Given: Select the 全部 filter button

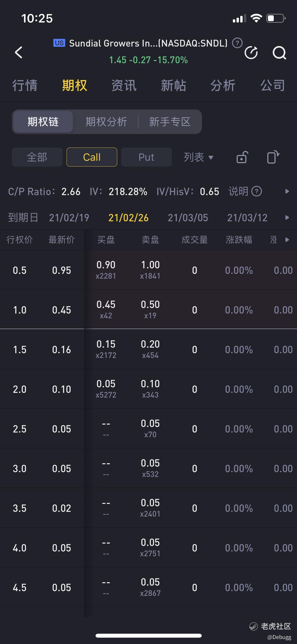Looking at the screenshot, I should click(37, 157).
